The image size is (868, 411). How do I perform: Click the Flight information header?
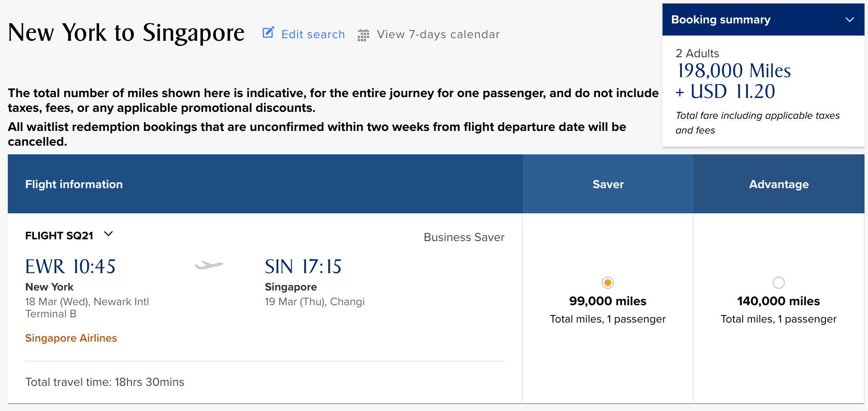point(74,184)
